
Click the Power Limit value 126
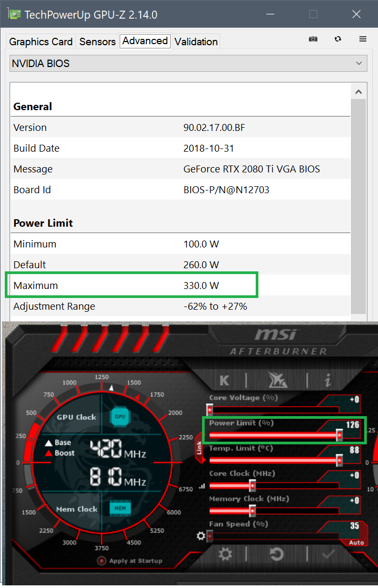click(352, 425)
